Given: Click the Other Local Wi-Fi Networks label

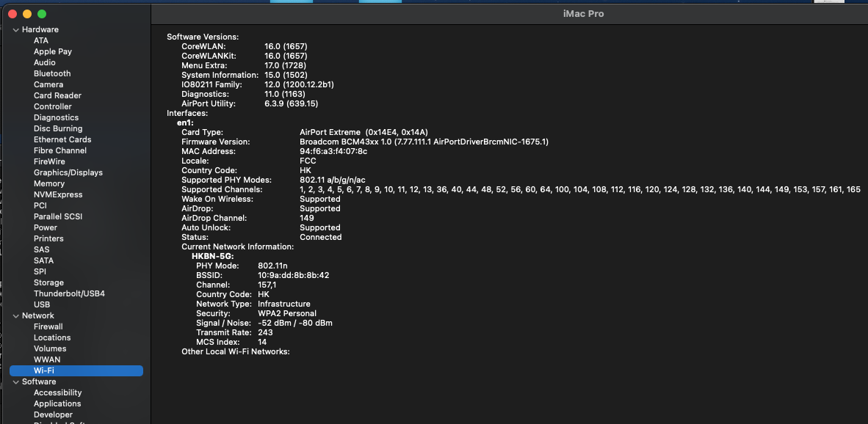Looking at the screenshot, I should (236, 351).
